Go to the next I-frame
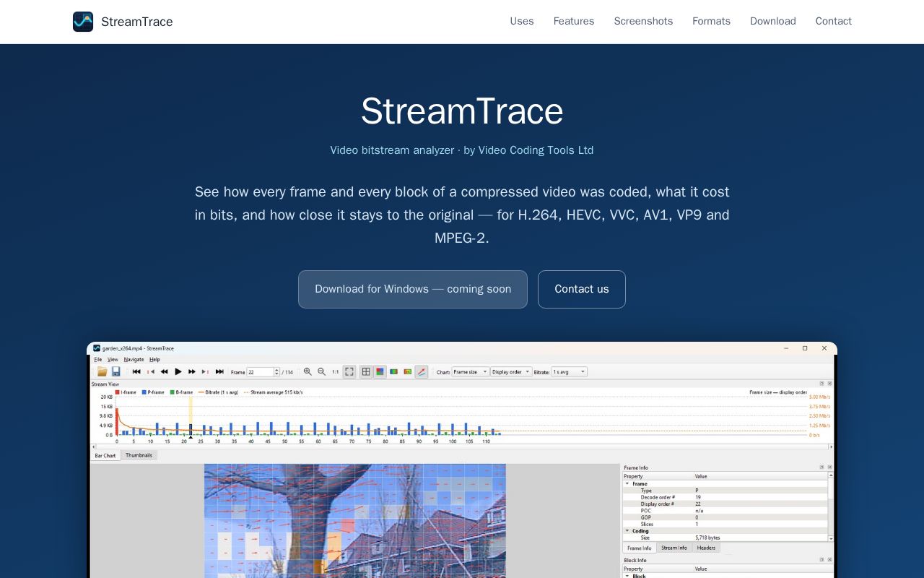Screen dimensions: 924x578 click(205, 371)
